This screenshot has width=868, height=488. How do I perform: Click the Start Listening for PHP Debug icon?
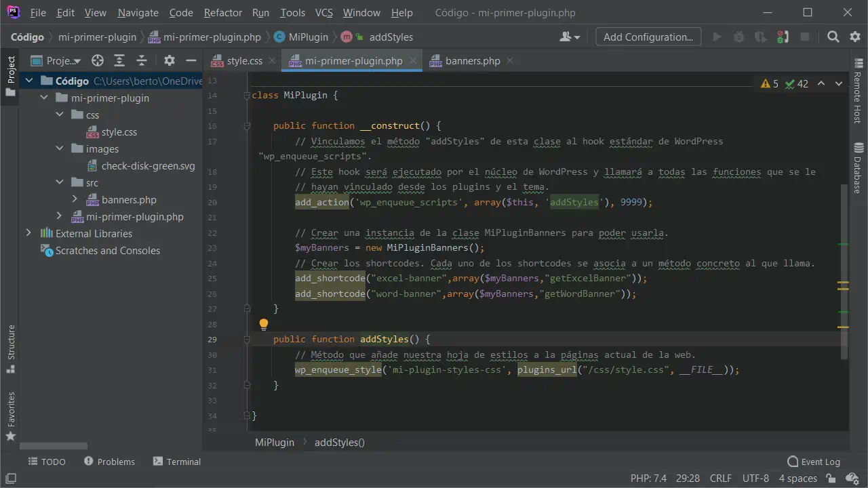point(783,37)
